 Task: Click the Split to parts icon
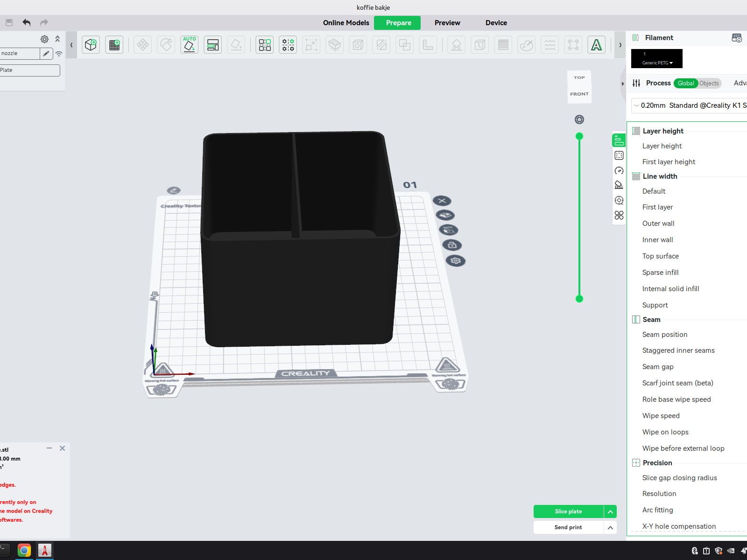(x=288, y=45)
